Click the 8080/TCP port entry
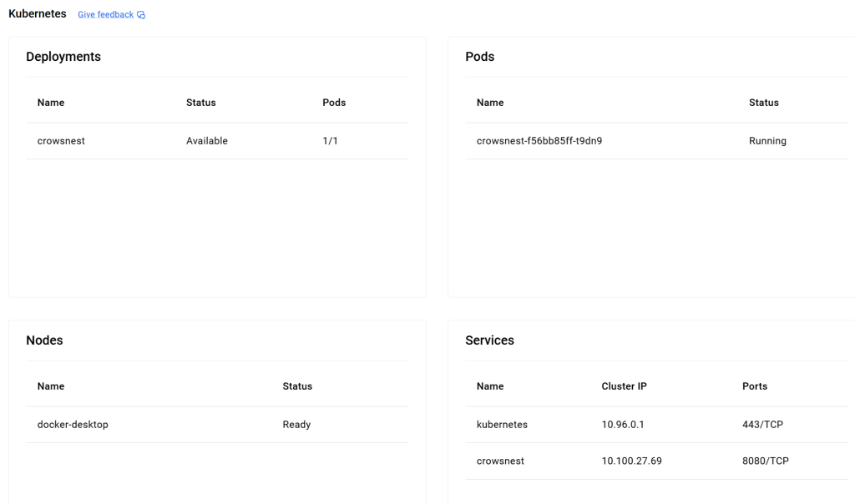The height and width of the screenshot is (504, 855). tap(765, 461)
